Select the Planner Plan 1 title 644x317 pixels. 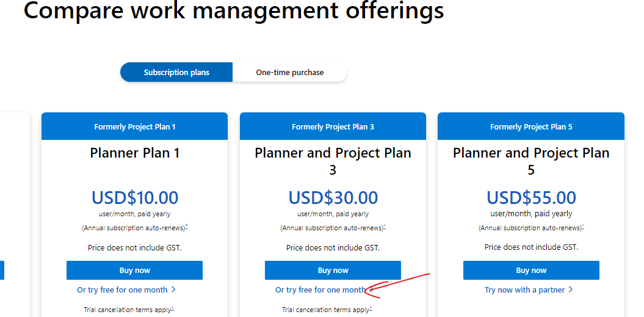(135, 153)
